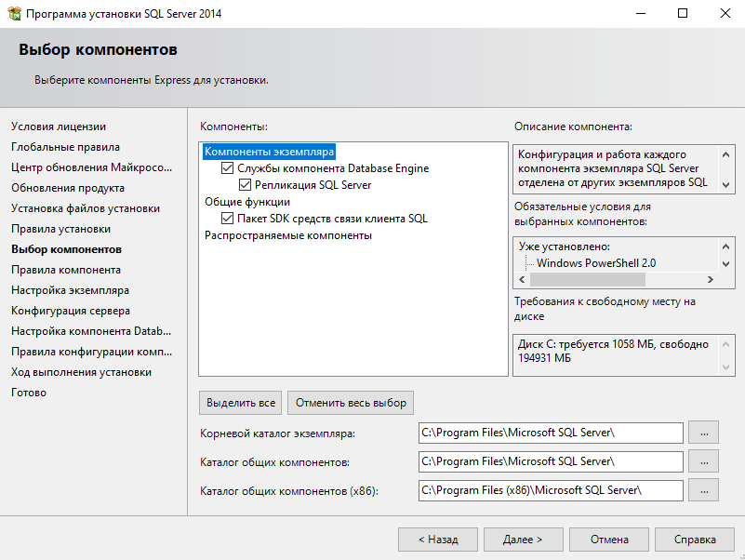Toggle Database Engine services checkbox
The width and height of the screenshot is (745, 560).
pos(227,168)
